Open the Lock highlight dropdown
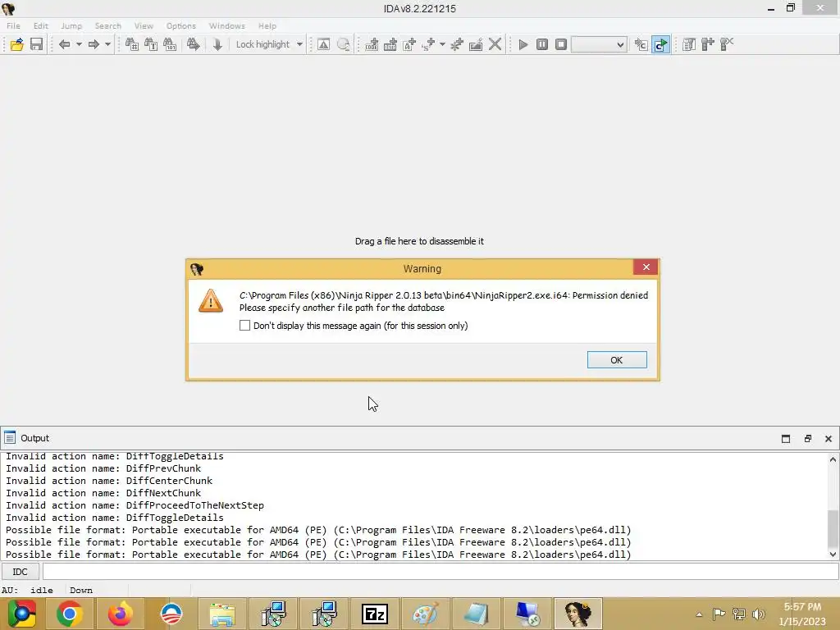Viewport: 840px width, 630px height. point(299,44)
